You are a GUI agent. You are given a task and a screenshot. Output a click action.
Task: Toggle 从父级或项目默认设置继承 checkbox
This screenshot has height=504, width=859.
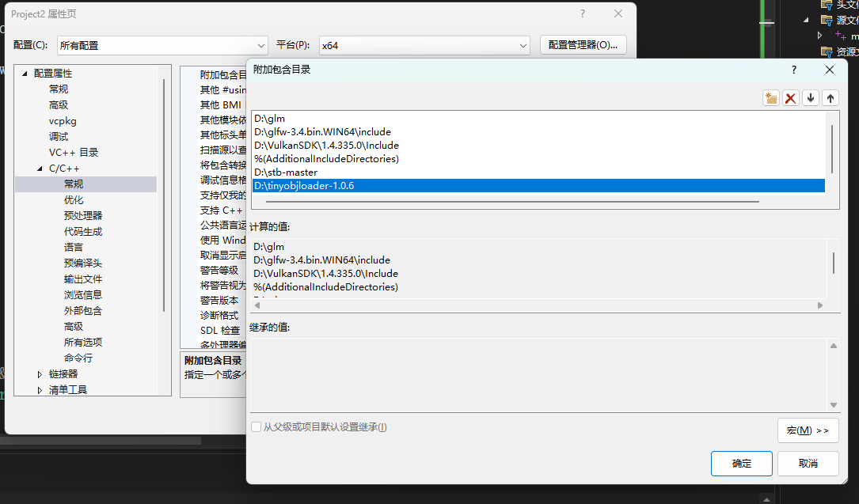[x=256, y=426]
